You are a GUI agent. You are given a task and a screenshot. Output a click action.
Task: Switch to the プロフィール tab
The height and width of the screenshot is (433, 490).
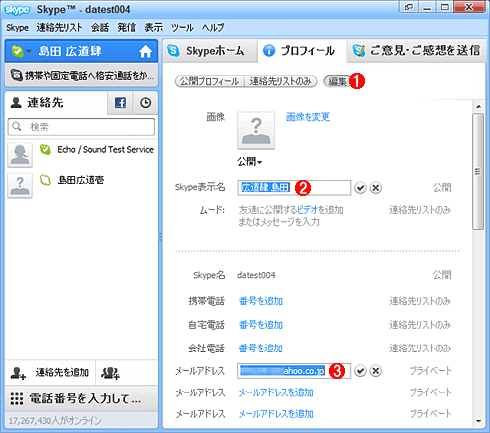click(302, 51)
